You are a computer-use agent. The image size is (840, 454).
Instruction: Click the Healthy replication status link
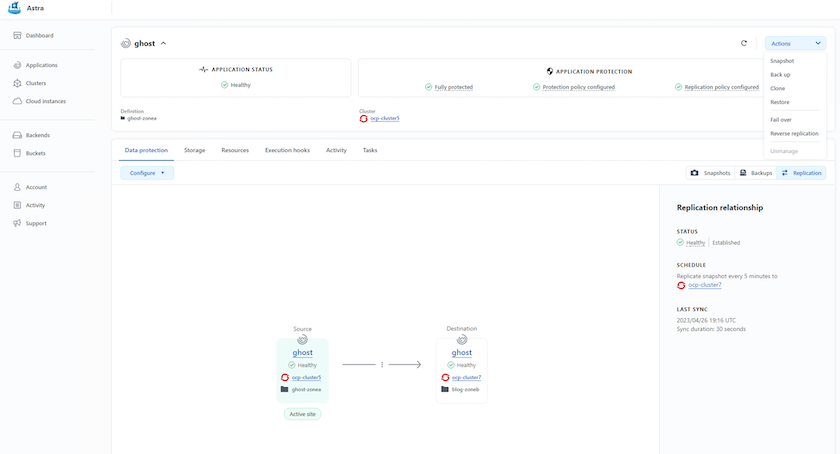tap(696, 243)
